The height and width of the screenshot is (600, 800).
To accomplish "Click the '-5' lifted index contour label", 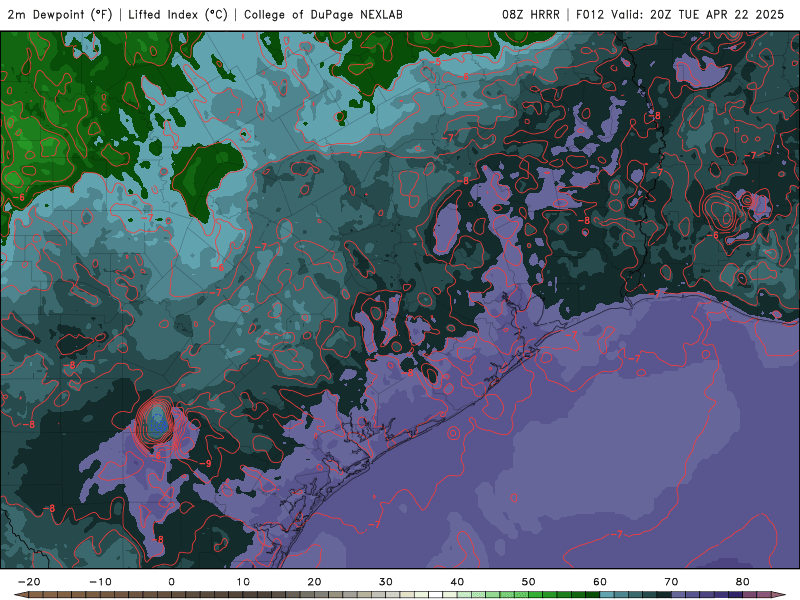I will pos(435,62).
